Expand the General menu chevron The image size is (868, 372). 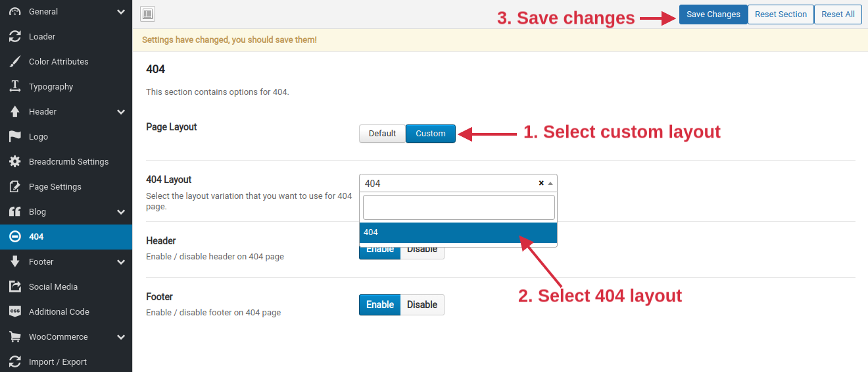[121, 12]
